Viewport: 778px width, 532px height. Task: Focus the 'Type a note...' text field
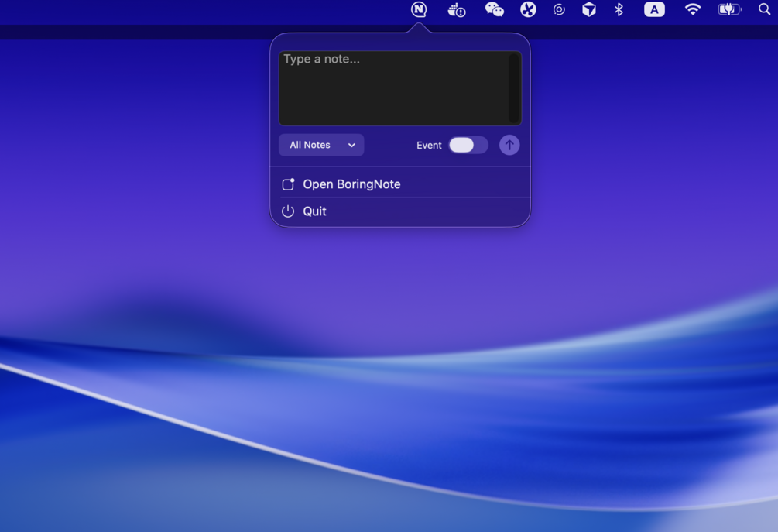coord(400,88)
